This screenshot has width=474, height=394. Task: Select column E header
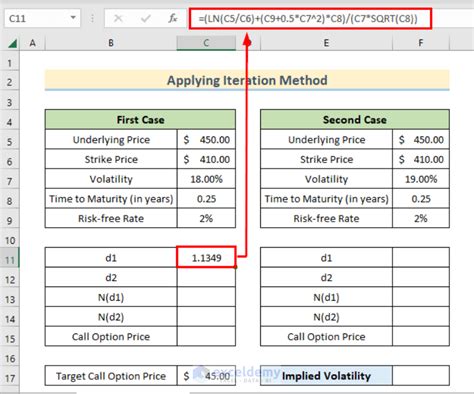coord(326,43)
